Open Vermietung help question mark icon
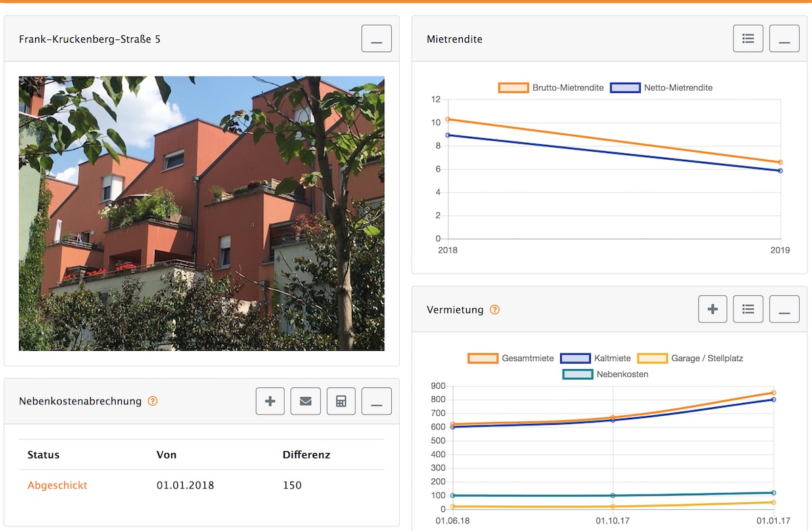The width and height of the screenshot is (812, 531). tap(495, 310)
